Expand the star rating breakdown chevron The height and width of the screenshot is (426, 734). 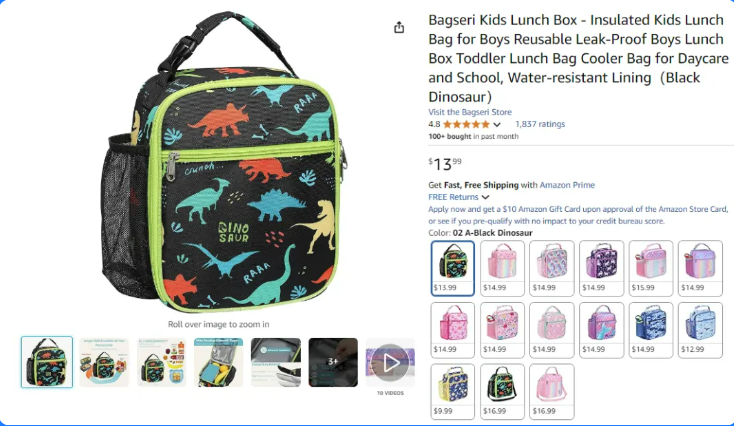(x=497, y=125)
